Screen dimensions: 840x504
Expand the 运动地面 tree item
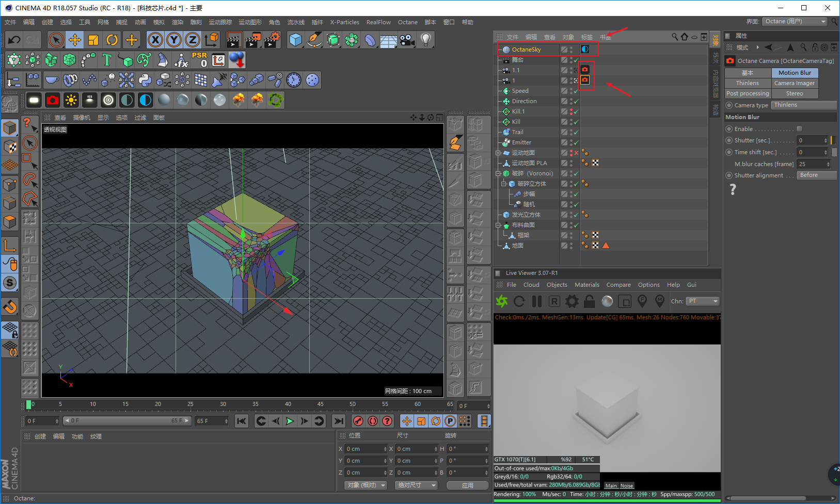(498, 153)
